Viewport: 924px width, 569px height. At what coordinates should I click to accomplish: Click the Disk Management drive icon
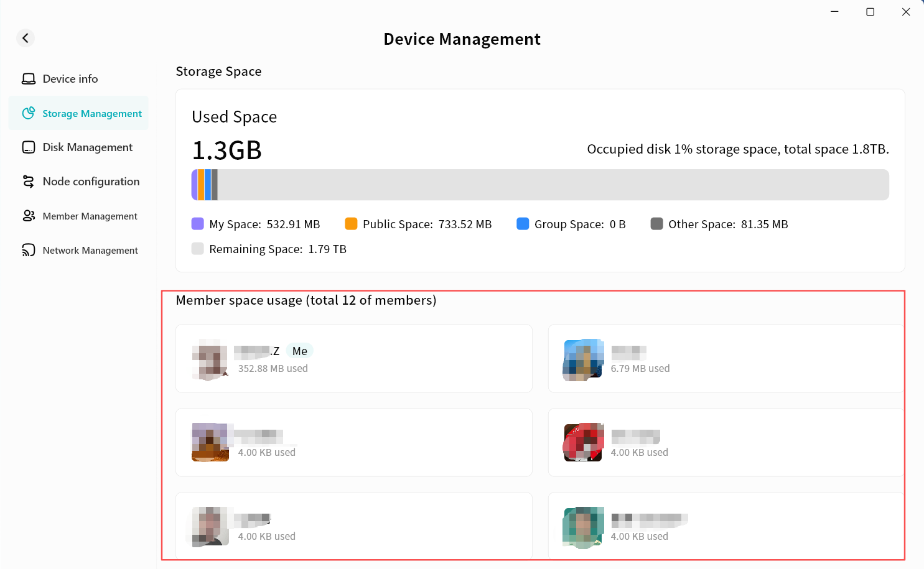tap(29, 147)
